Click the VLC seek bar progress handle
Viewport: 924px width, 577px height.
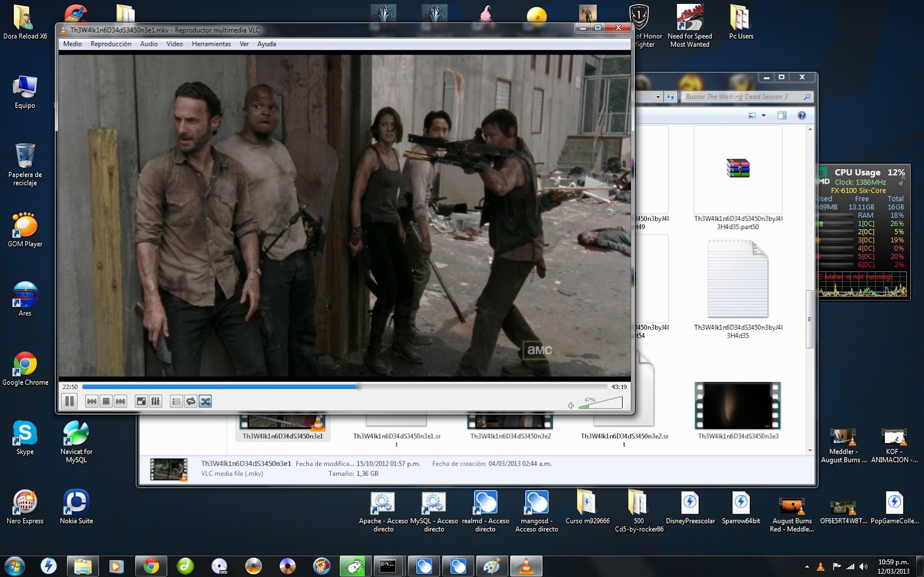point(359,387)
